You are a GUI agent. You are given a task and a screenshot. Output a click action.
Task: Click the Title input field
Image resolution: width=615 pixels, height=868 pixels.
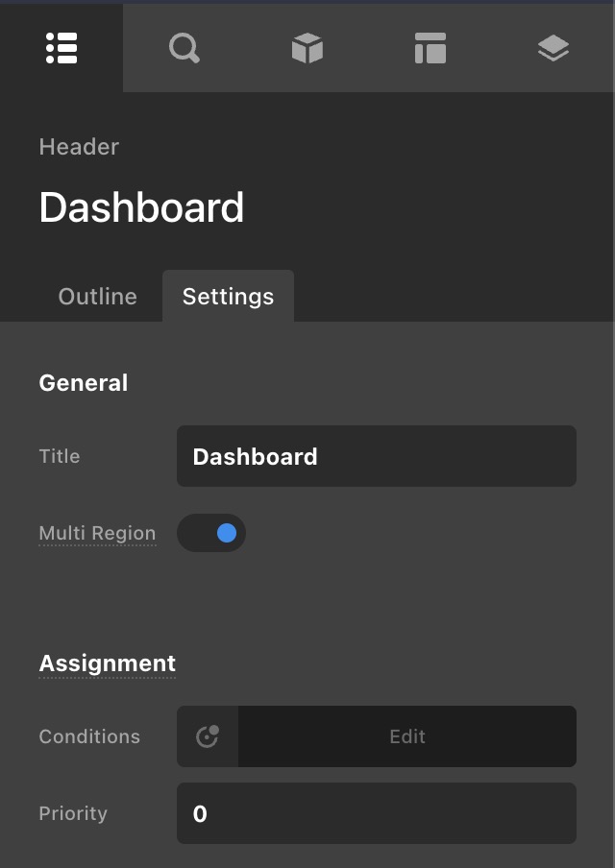click(x=376, y=456)
